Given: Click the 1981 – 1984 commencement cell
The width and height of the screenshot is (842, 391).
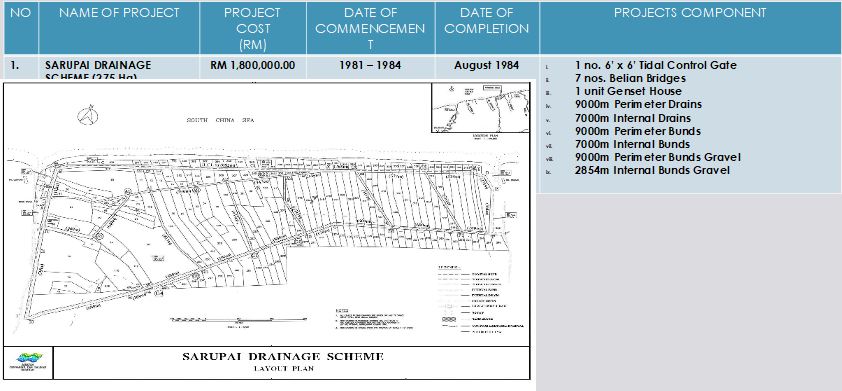Looking at the screenshot, I should pyautogui.click(x=370, y=66).
